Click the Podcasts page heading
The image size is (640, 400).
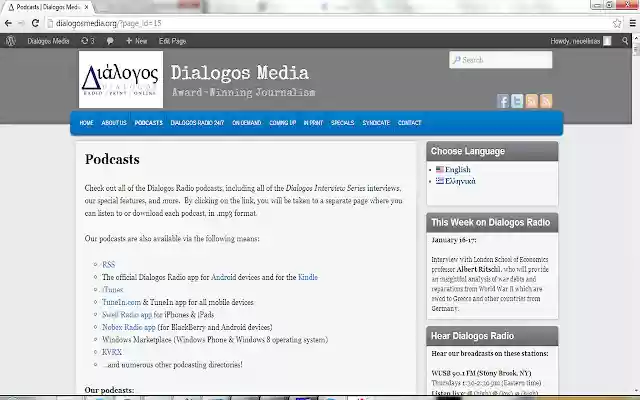click(112, 159)
